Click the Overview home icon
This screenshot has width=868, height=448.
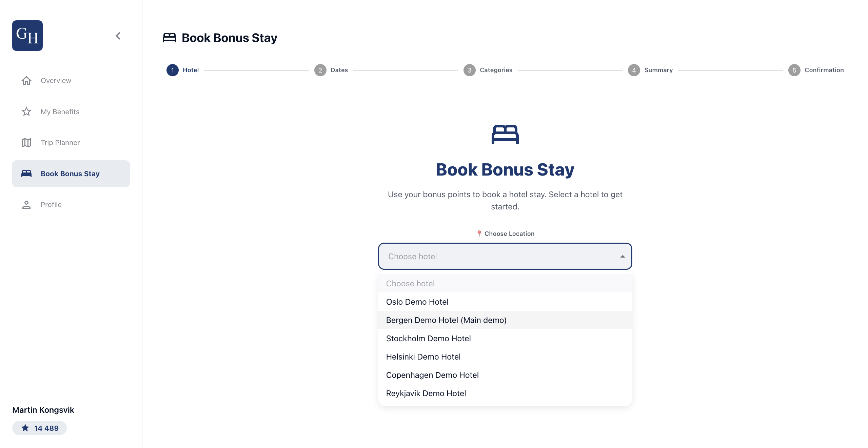[26, 81]
